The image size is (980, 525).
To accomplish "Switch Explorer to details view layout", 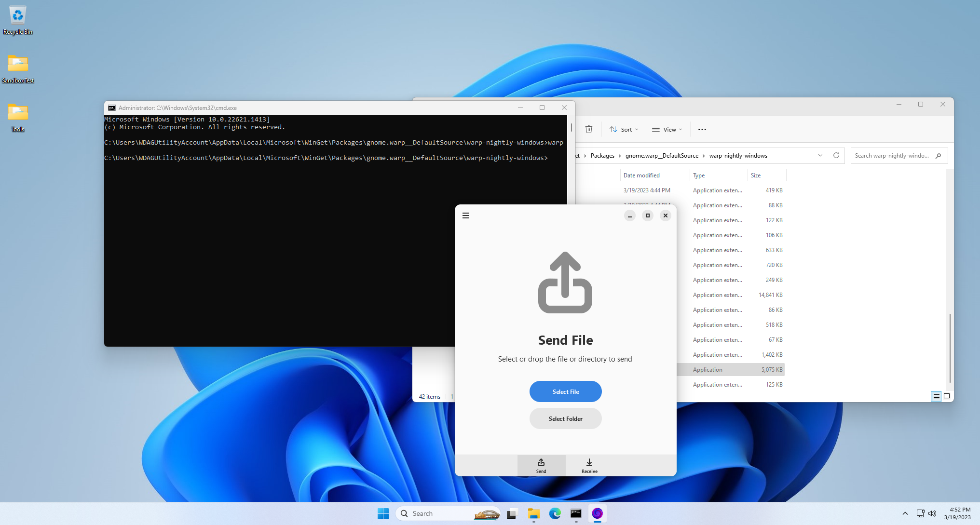I will coord(936,396).
